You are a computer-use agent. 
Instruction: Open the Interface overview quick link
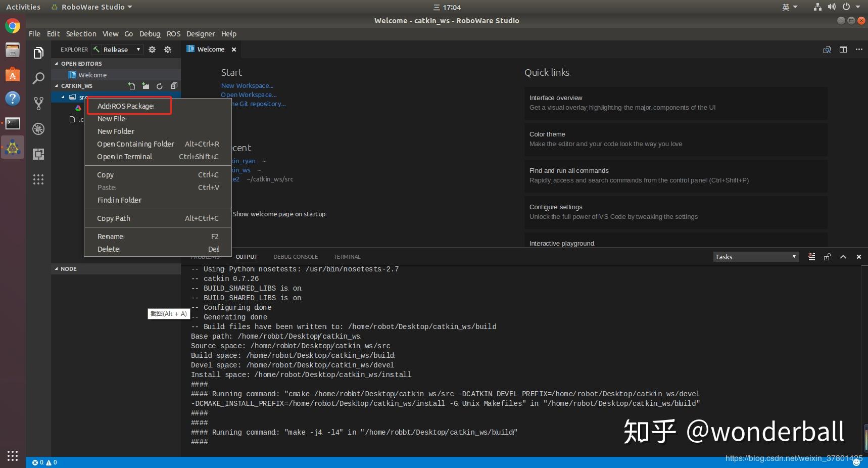[556, 98]
